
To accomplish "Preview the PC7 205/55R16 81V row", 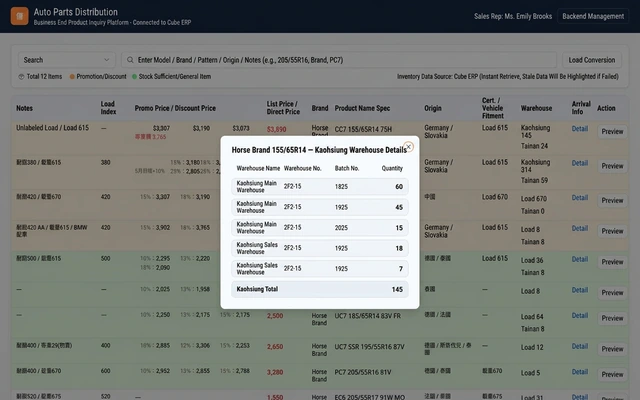I will [x=612, y=375].
